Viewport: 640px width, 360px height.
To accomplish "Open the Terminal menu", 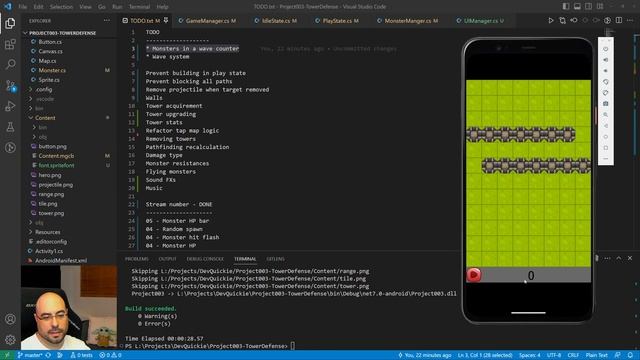I will [139, 7].
